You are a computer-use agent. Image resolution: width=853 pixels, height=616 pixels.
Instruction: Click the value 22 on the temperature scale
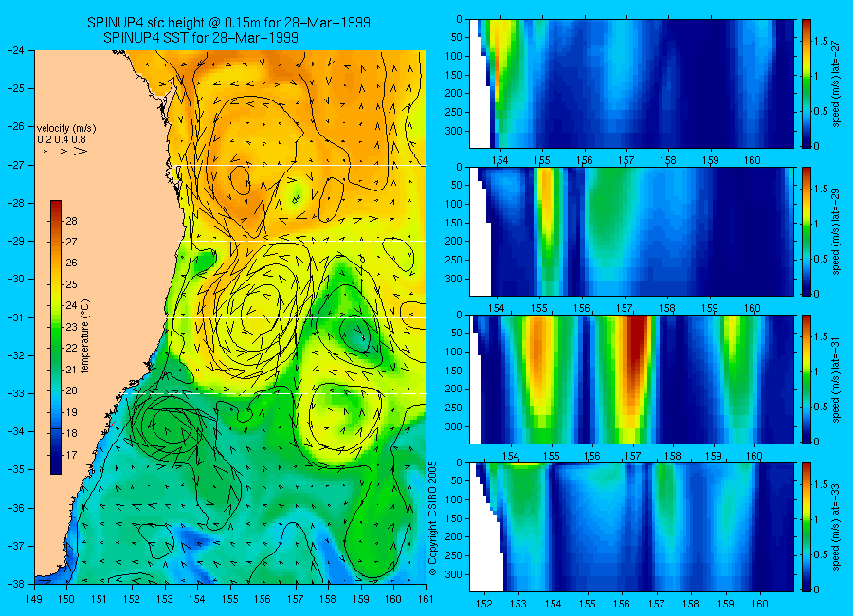click(71, 348)
